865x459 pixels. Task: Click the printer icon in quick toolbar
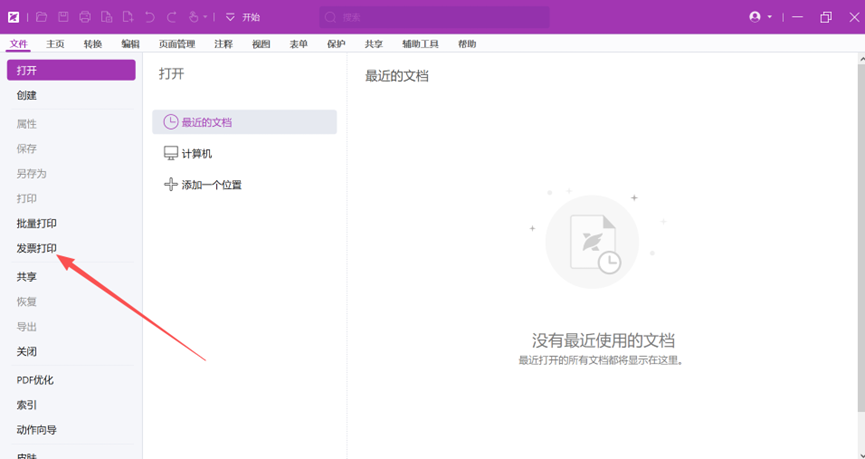85,17
